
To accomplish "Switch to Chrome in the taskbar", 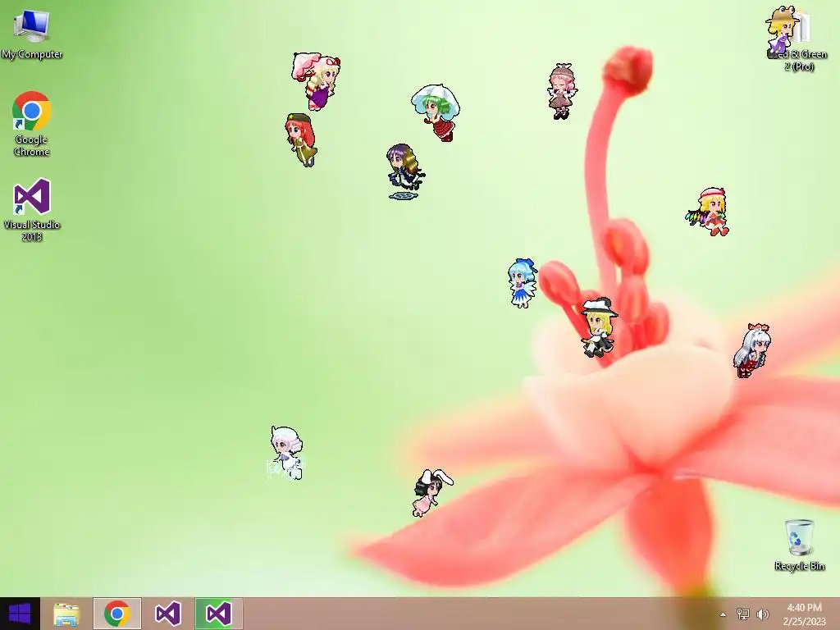I will (x=117, y=614).
